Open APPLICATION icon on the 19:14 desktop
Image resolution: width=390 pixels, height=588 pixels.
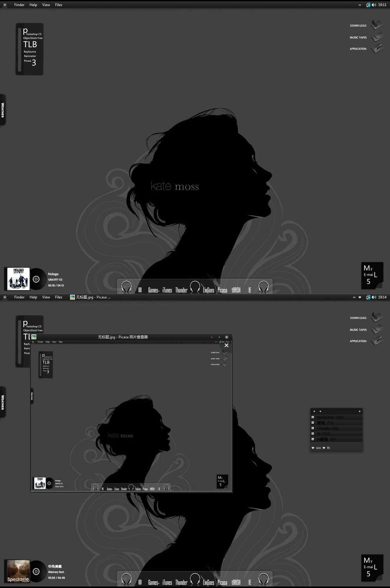pos(378,340)
